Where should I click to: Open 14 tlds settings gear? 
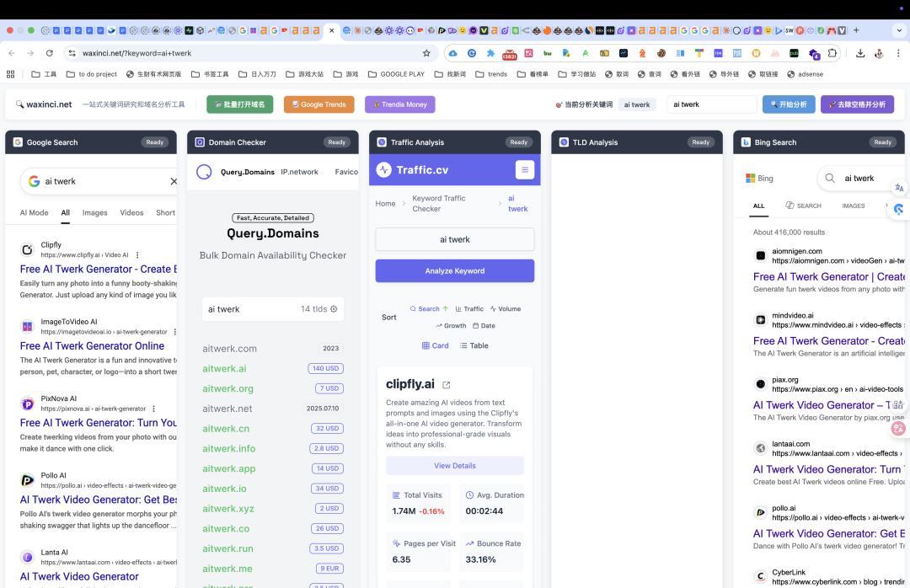[x=334, y=309]
